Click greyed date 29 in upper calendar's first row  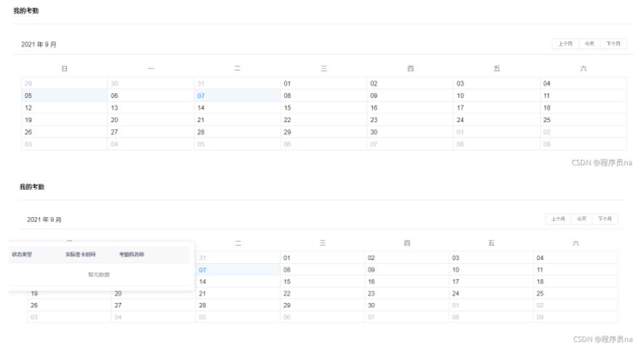coord(28,84)
